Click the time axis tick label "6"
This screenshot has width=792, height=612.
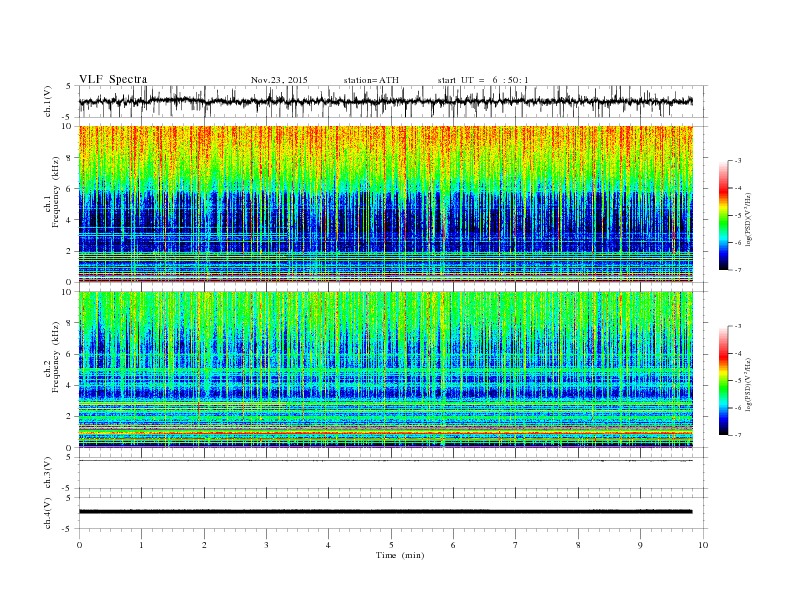click(453, 545)
